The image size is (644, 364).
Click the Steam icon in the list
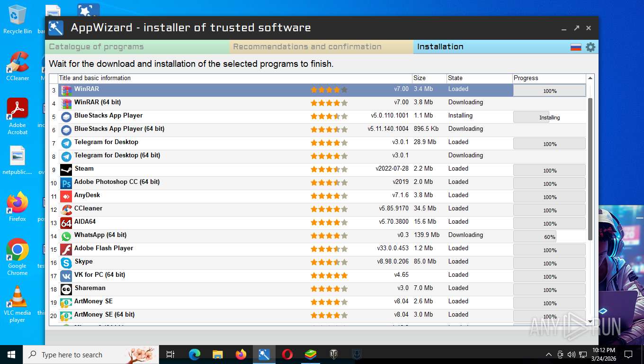tap(66, 170)
